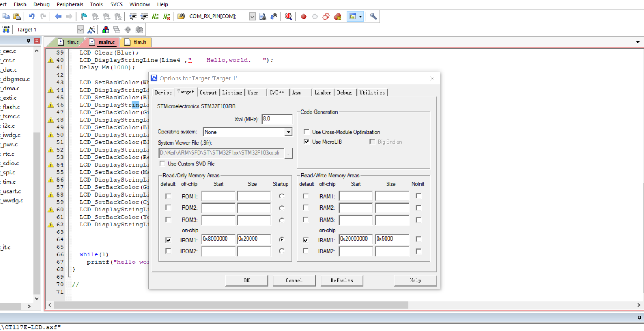The height and width of the screenshot is (331, 644).
Task: Open the Peripherals menu
Action: pos(70,4)
